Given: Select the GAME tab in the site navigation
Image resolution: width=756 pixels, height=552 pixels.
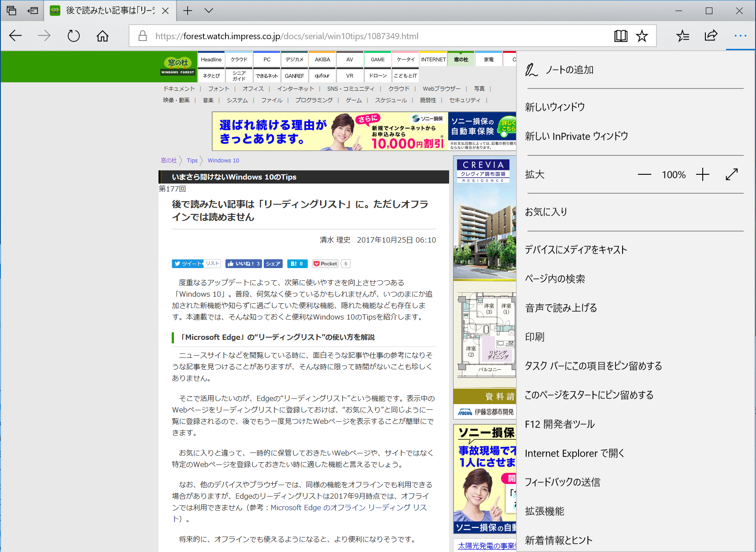Looking at the screenshot, I should (377, 59).
